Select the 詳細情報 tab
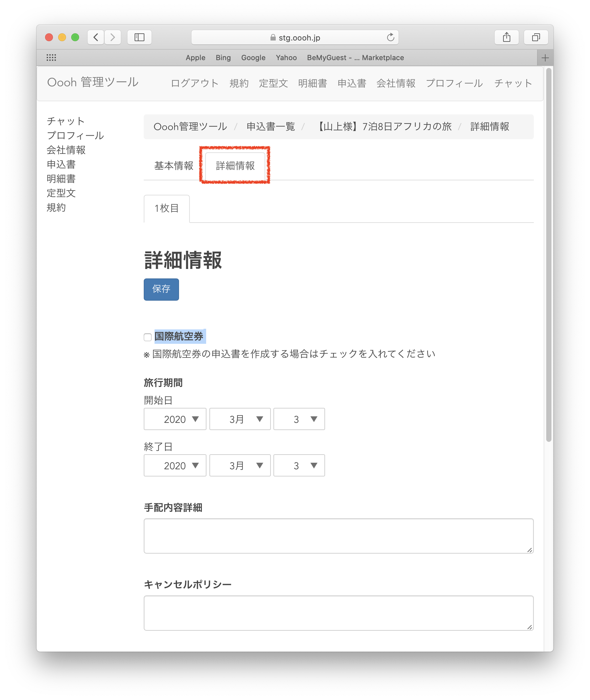 [x=235, y=166]
